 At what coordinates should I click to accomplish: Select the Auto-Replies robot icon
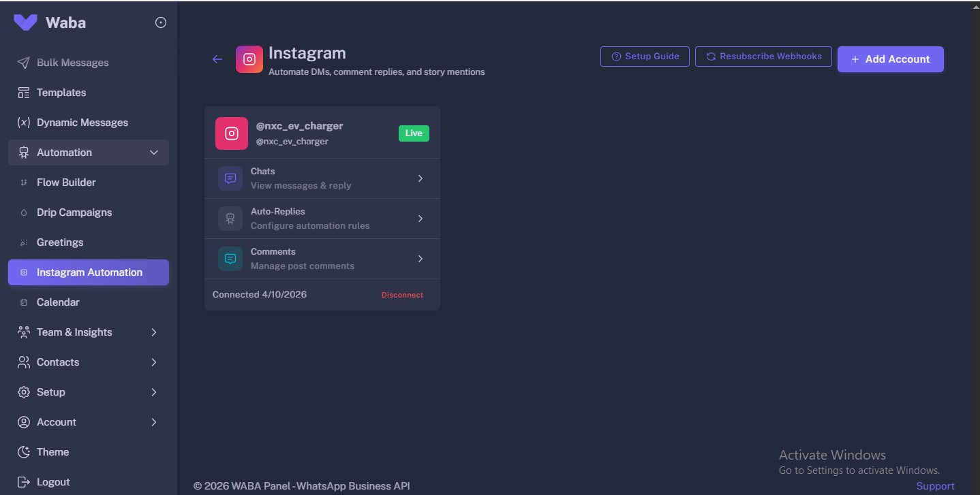(x=230, y=218)
